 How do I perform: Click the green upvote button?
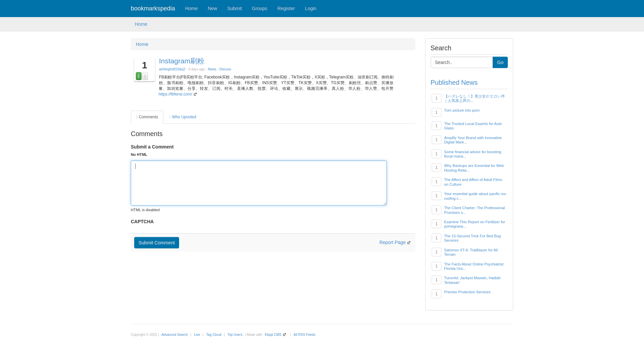(139, 76)
